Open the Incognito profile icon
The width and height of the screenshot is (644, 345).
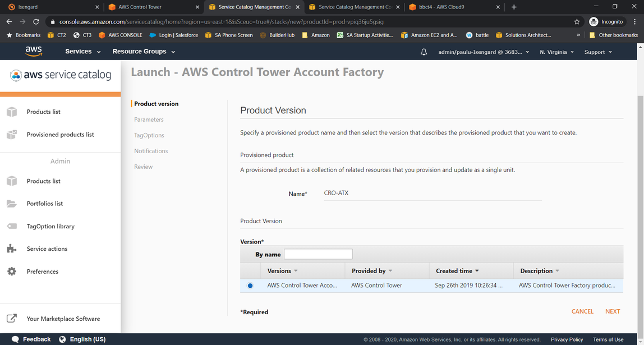click(x=593, y=22)
